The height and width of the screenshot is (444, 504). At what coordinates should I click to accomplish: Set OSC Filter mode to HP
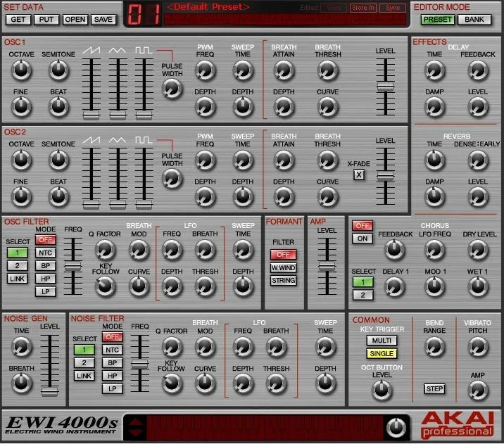point(46,279)
